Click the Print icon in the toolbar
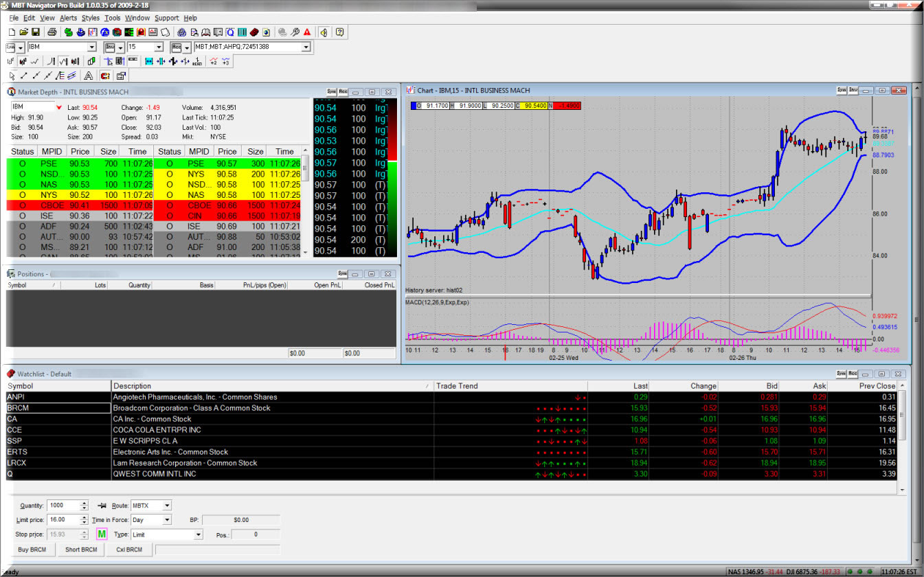Screen dimensions: 924x577 click(x=52, y=32)
